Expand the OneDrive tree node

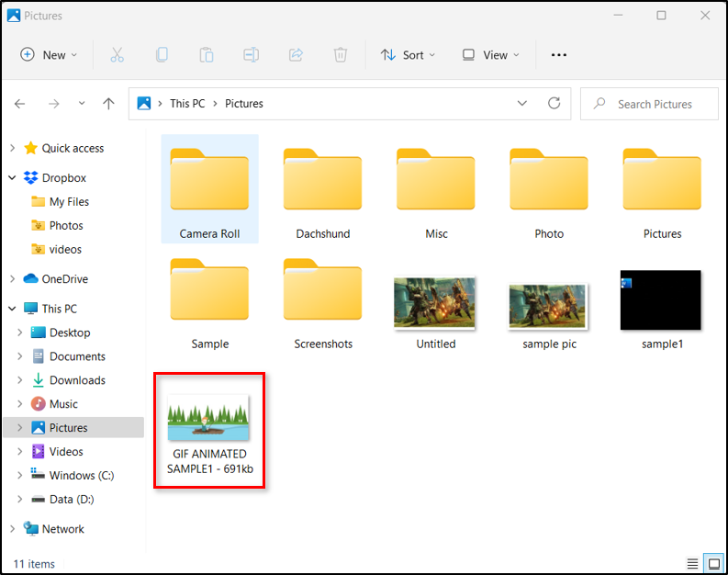(x=13, y=278)
